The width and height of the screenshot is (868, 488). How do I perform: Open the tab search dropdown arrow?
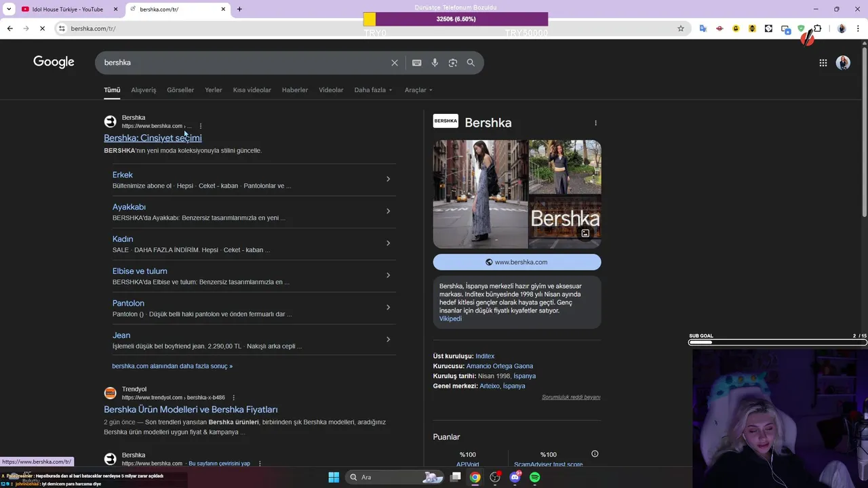[9, 9]
